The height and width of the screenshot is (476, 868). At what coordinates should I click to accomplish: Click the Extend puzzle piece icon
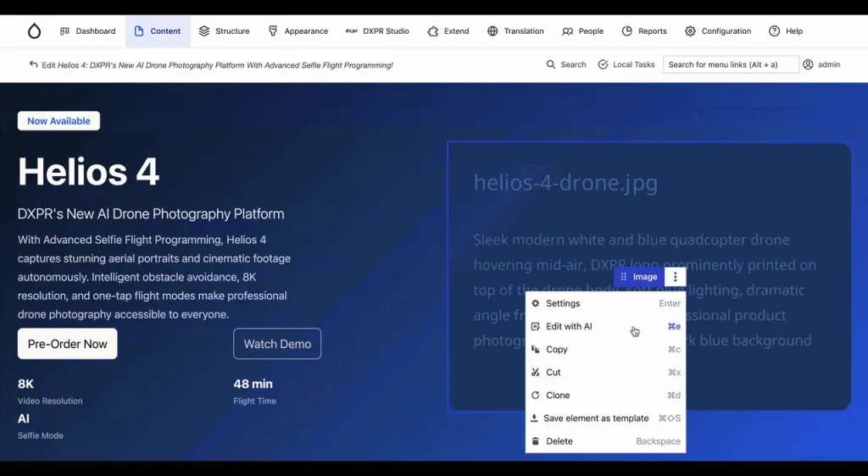coord(433,31)
